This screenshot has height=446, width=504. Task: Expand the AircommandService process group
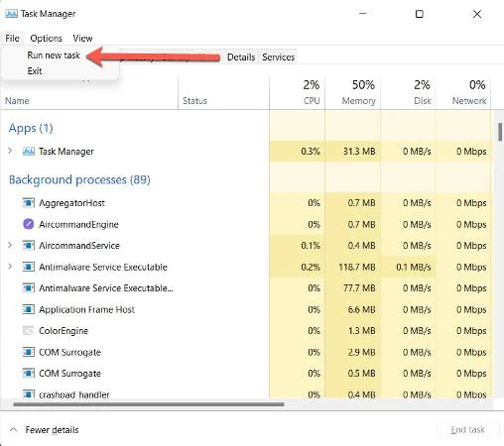pyautogui.click(x=10, y=245)
